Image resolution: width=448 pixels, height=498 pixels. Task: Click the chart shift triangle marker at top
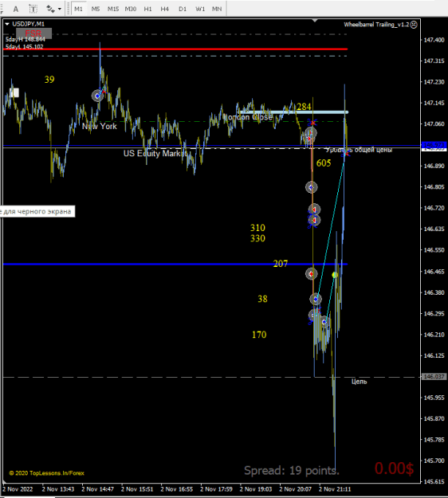[315, 21]
